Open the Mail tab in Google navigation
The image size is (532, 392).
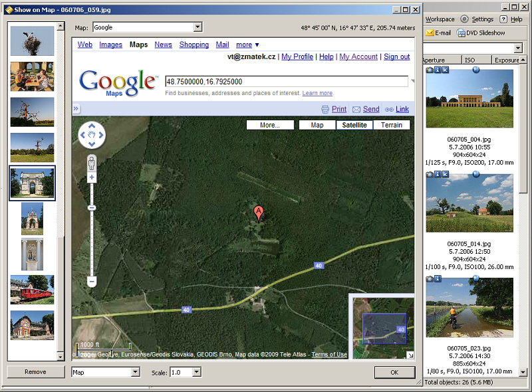coord(222,45)
